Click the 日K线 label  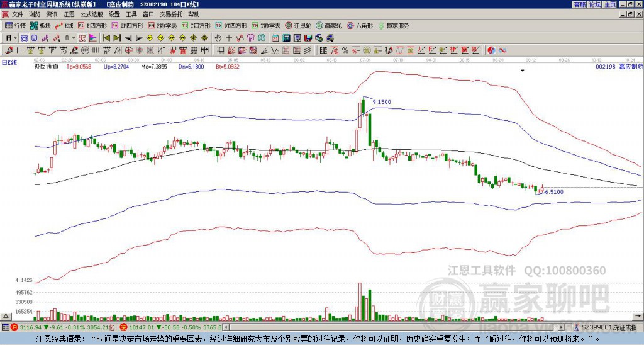pyautogui.click(x=9, y=62)
